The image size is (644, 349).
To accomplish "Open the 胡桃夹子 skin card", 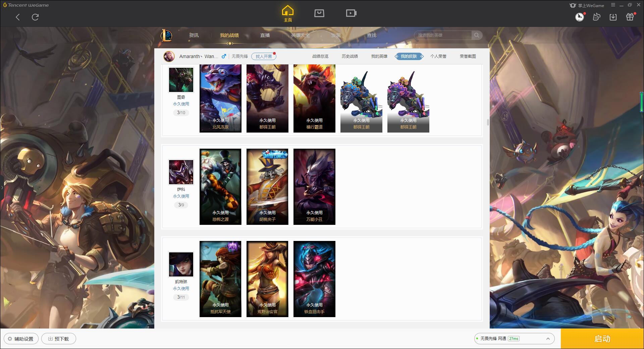I will [x=267, y=187].
